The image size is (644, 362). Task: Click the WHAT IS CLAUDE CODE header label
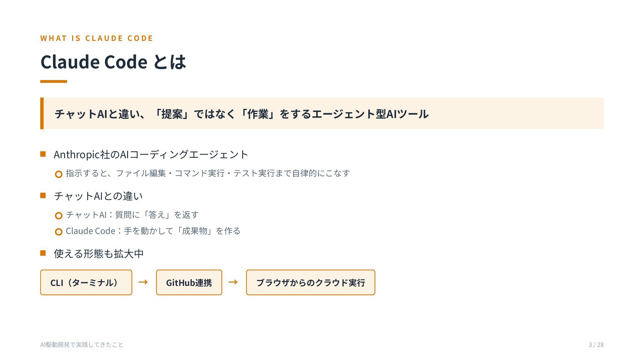tap(97, 38)
